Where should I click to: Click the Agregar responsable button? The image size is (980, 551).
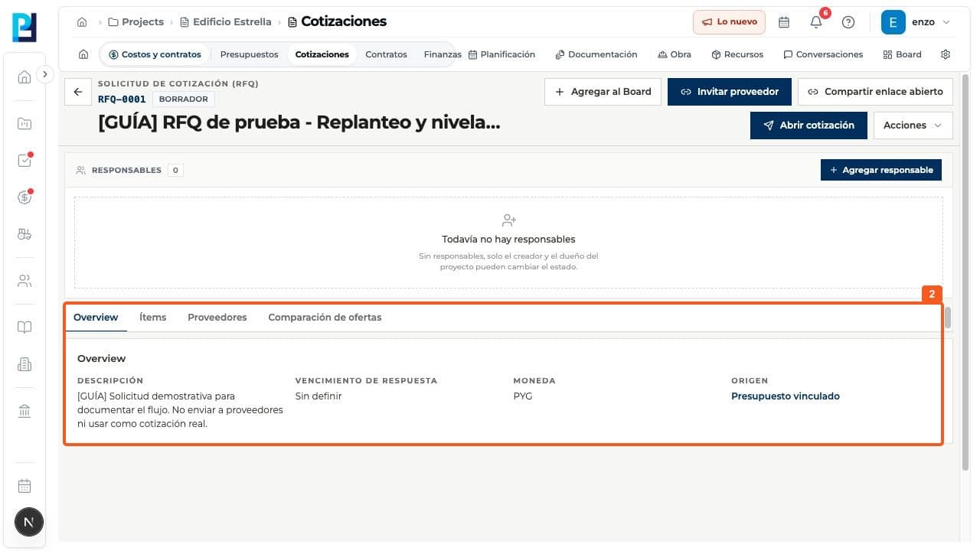pyautogui.click(x=881, y=170)
